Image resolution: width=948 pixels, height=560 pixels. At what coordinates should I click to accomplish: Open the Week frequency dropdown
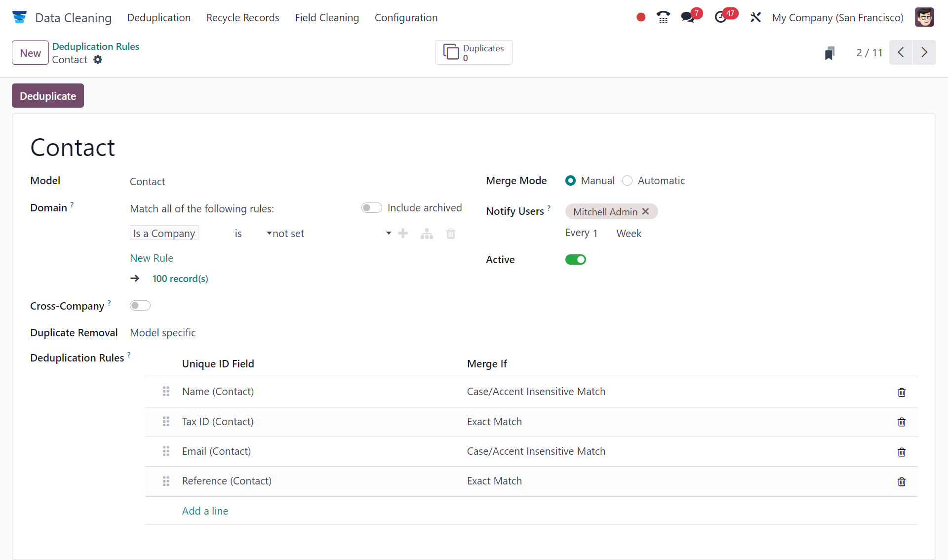pyautogui.click(x=629, y=234)
